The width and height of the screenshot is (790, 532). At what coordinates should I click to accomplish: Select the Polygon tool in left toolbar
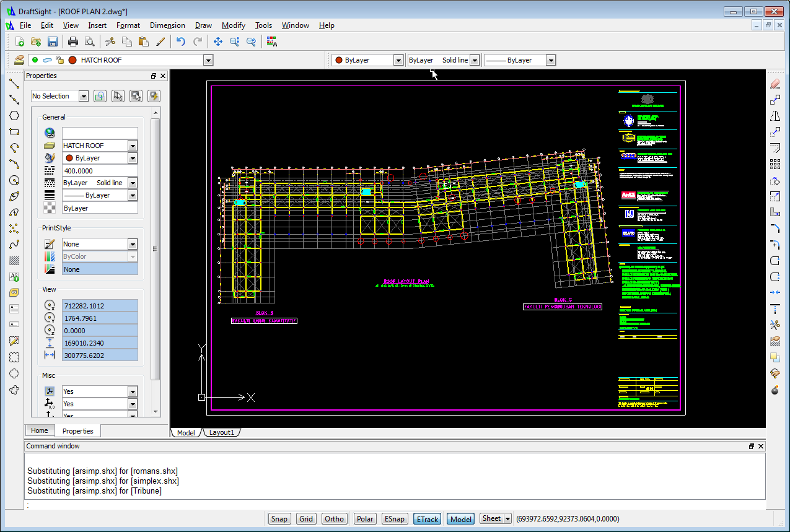tap(14, 116)
